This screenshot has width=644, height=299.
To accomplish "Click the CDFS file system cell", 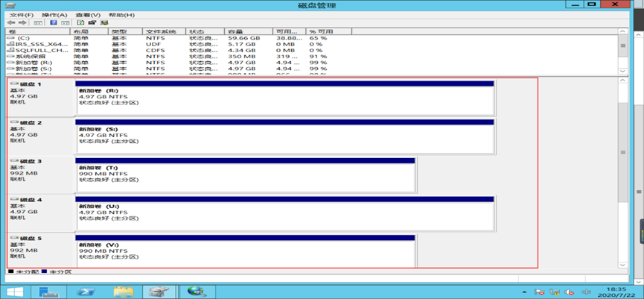I will coord(155,50).
